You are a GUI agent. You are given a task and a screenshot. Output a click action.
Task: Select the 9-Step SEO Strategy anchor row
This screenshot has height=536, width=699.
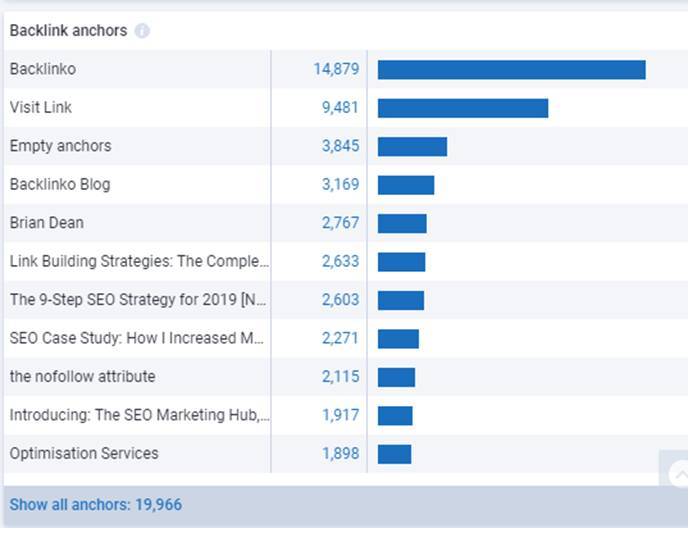pyautogui.click(x=137, y=300)
